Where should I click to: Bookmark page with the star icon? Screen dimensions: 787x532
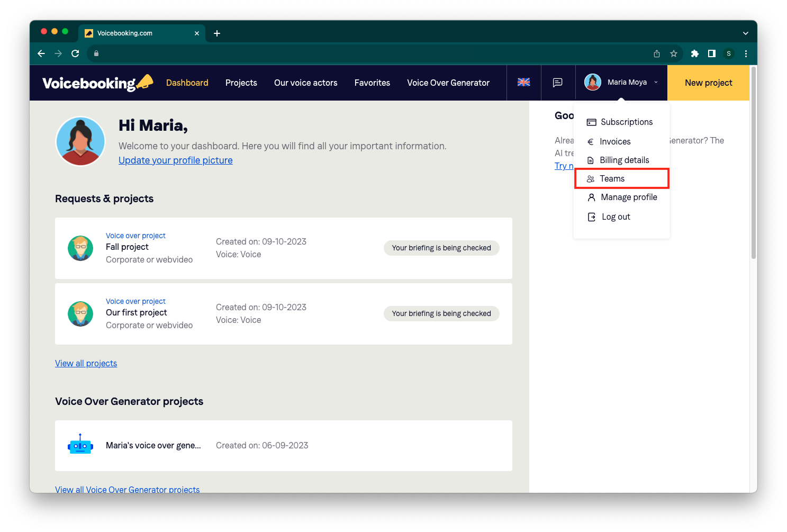pos(673,53)
